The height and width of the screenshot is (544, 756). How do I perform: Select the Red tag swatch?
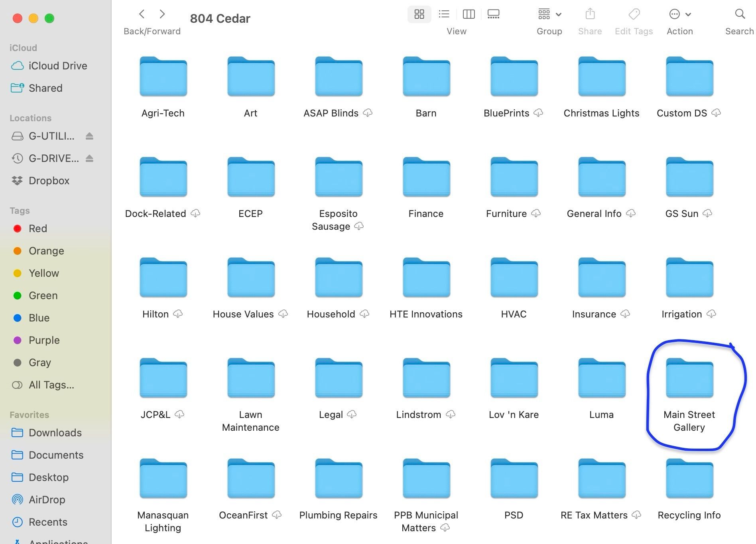click(x=17, y=228)
